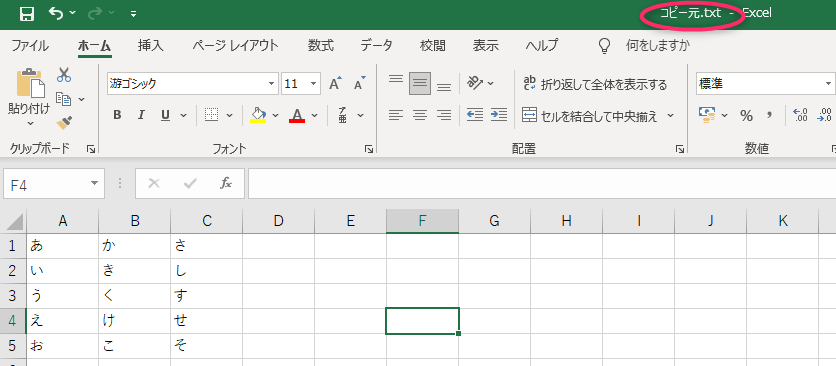Expand the 貼り付け options arrow
836x366 pixels.
[30, 123]
